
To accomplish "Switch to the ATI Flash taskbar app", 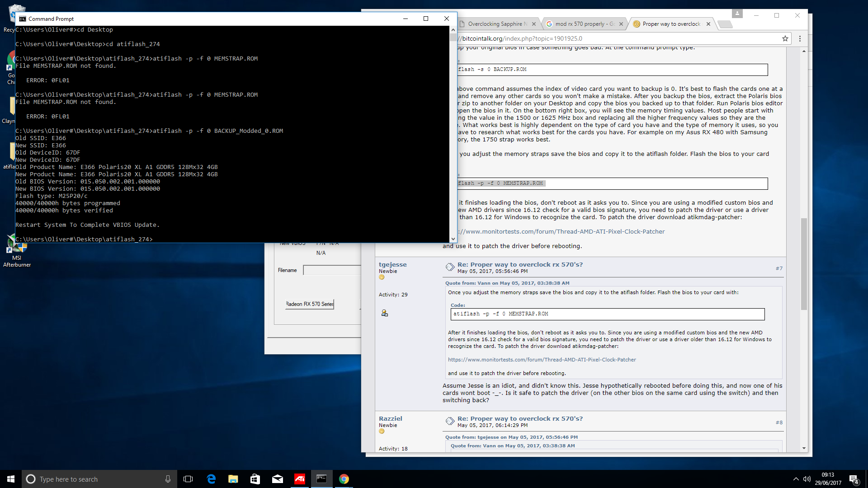I will pyautogui.click(x=299, y=479).
